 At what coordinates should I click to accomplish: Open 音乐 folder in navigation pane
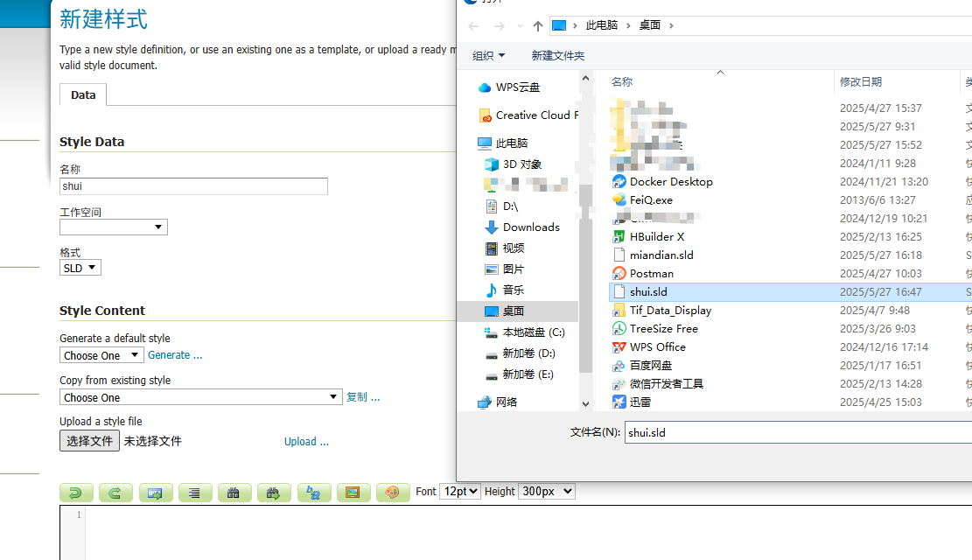coord(505,290)
